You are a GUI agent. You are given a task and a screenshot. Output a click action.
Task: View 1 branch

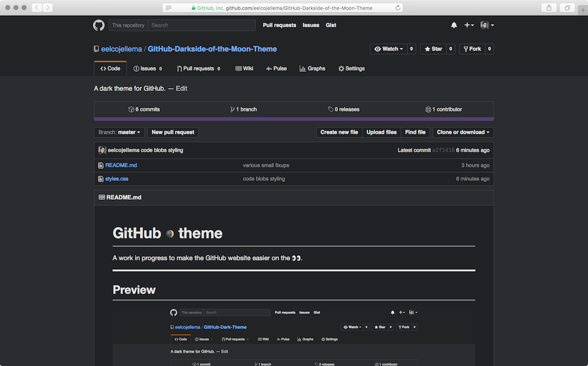(244, 109)
